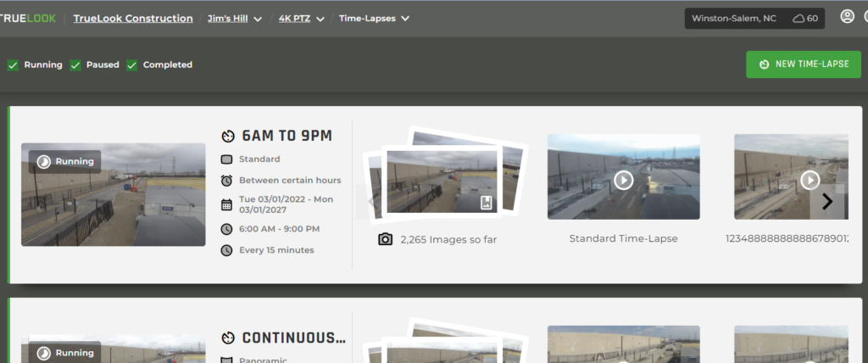This screenshot has height=363, width=868.
Task: Click the image gallery icon on the stacked photos
Action: 486,203
